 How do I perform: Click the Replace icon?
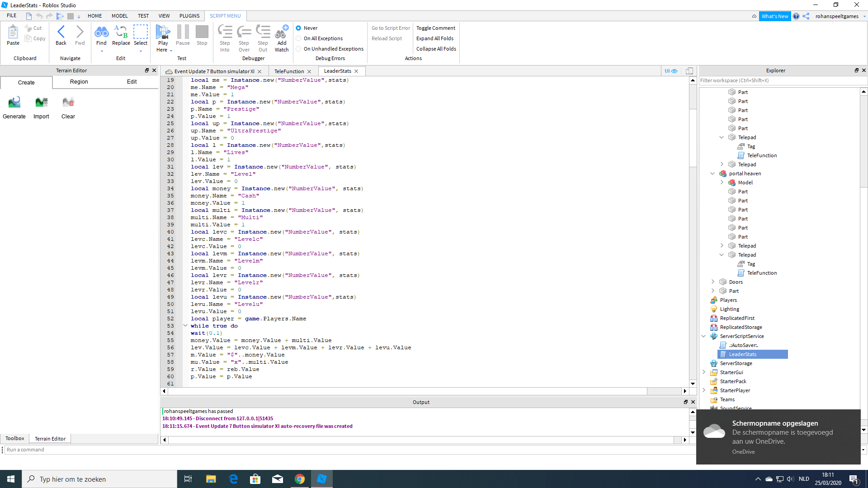click(121, 32)
